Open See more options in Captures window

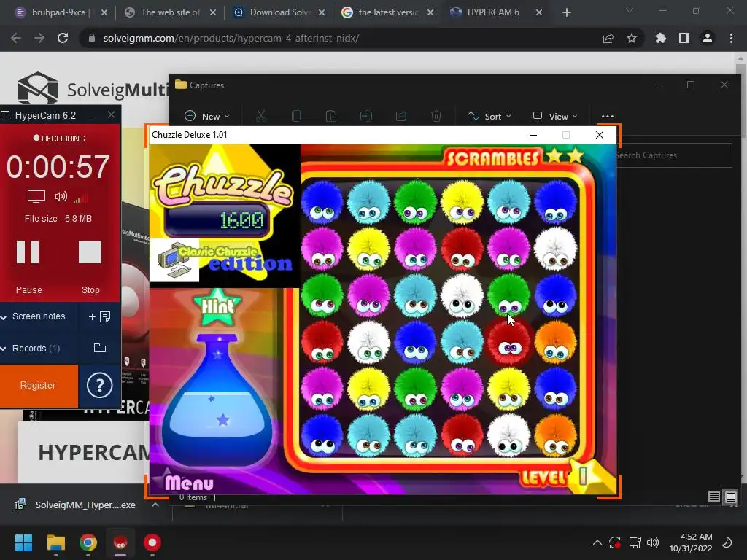pyautogui.click(x=608, y=116)
